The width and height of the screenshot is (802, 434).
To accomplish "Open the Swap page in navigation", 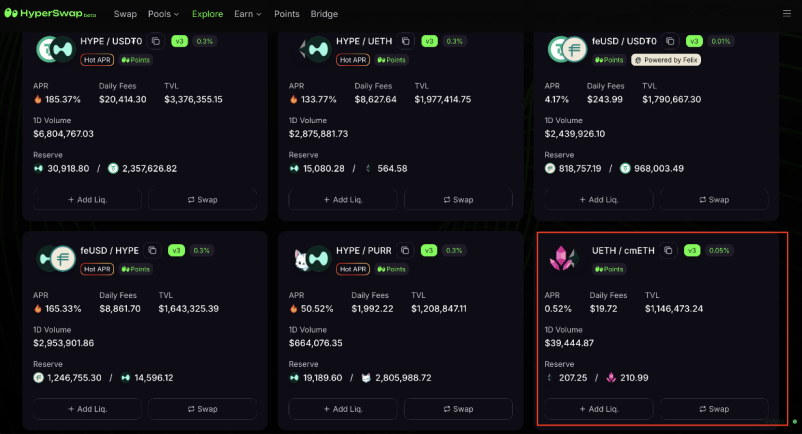I will (125, 14).
